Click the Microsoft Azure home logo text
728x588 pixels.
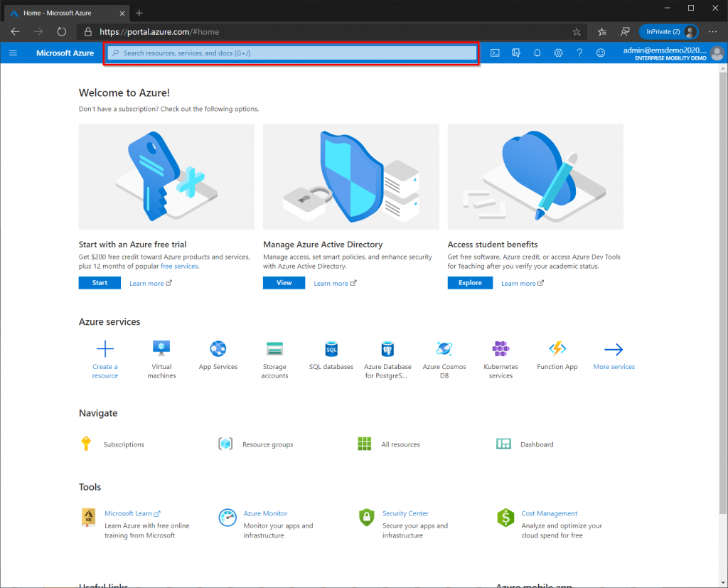coord(65,53)
